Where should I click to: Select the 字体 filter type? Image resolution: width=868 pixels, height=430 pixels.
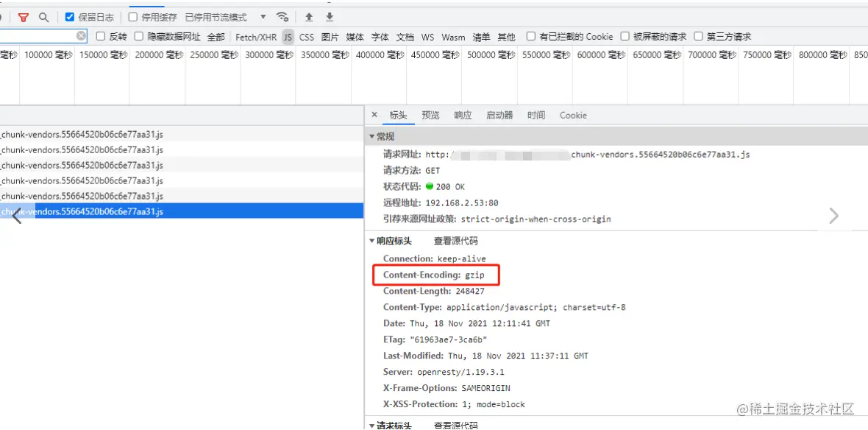coord(380,37)
